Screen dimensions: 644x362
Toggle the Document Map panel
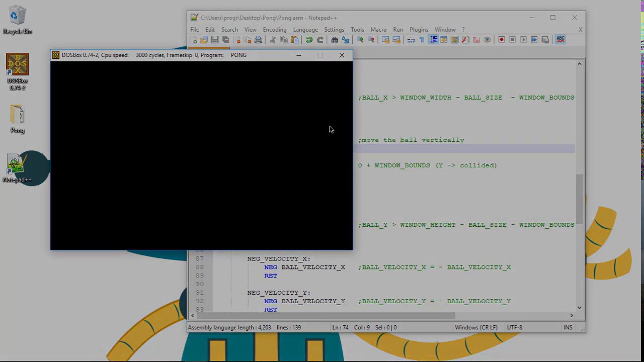pyautogui.click(x=454, y=40)
